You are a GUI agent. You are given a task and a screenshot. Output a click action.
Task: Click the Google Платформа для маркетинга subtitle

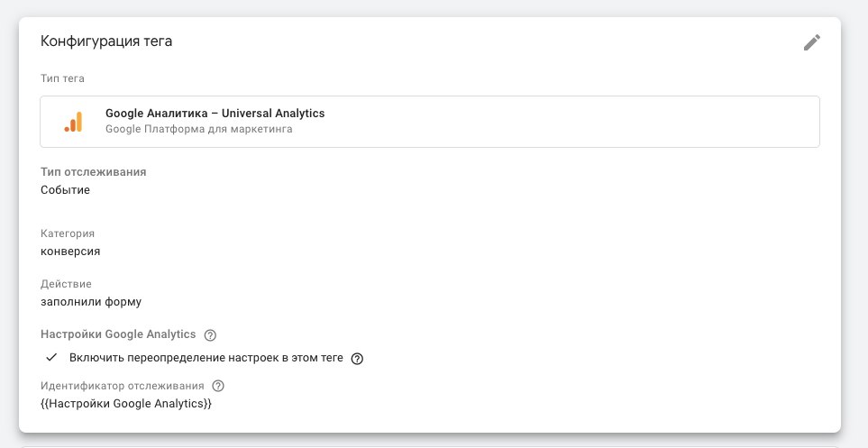coord(198,129)
